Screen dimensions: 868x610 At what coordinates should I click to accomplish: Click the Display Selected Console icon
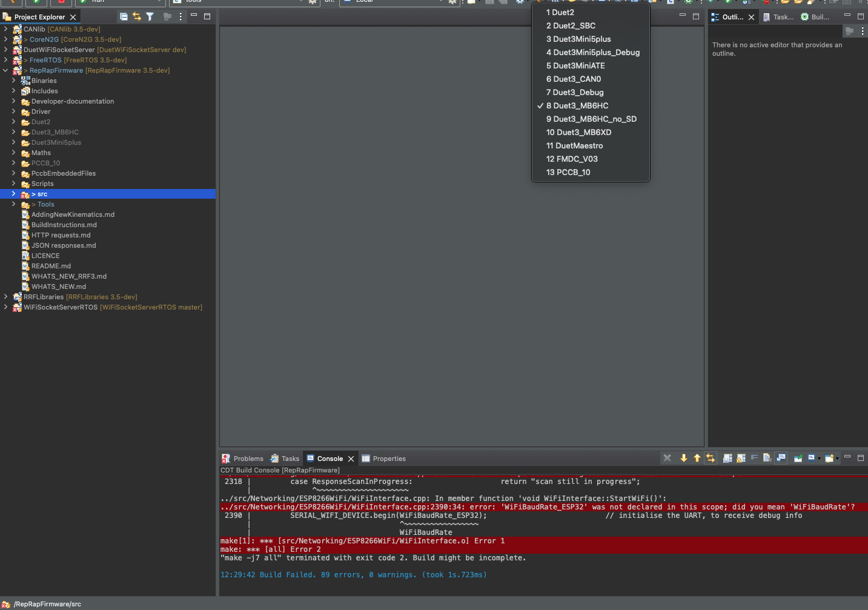point(811,458)
